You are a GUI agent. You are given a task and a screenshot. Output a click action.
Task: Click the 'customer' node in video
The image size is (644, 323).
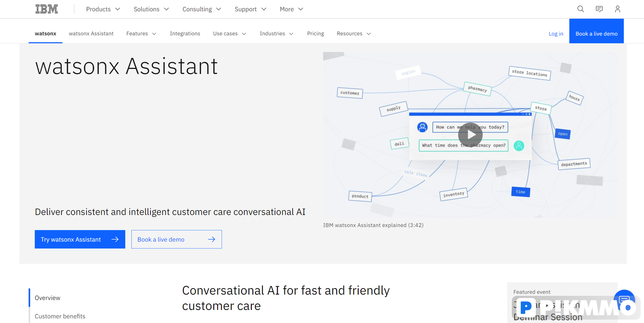pos(350,93)
